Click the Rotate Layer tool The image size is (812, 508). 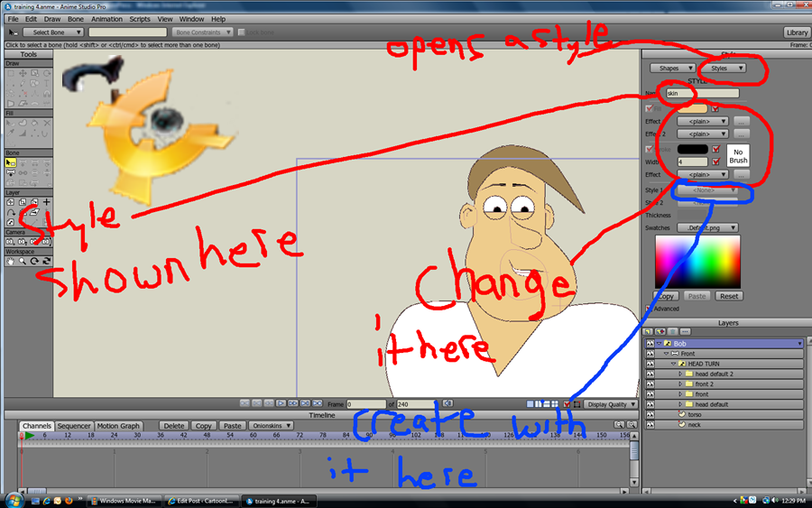tap(11, 212)
